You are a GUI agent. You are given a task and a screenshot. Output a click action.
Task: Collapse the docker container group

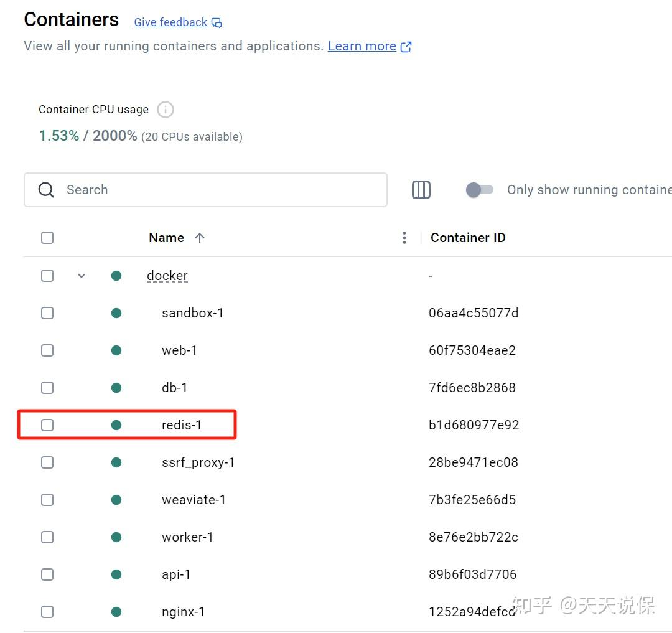(x=82, y=275)
